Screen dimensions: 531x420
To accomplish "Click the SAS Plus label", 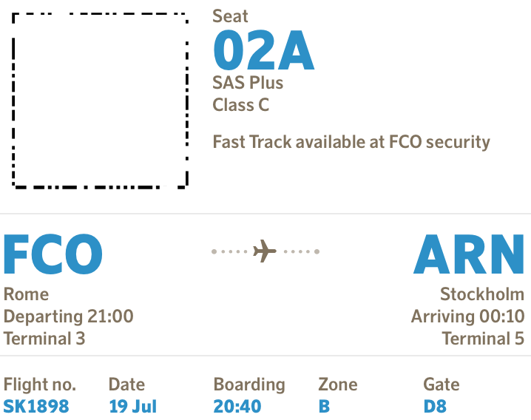I will (x=248, y=82).
